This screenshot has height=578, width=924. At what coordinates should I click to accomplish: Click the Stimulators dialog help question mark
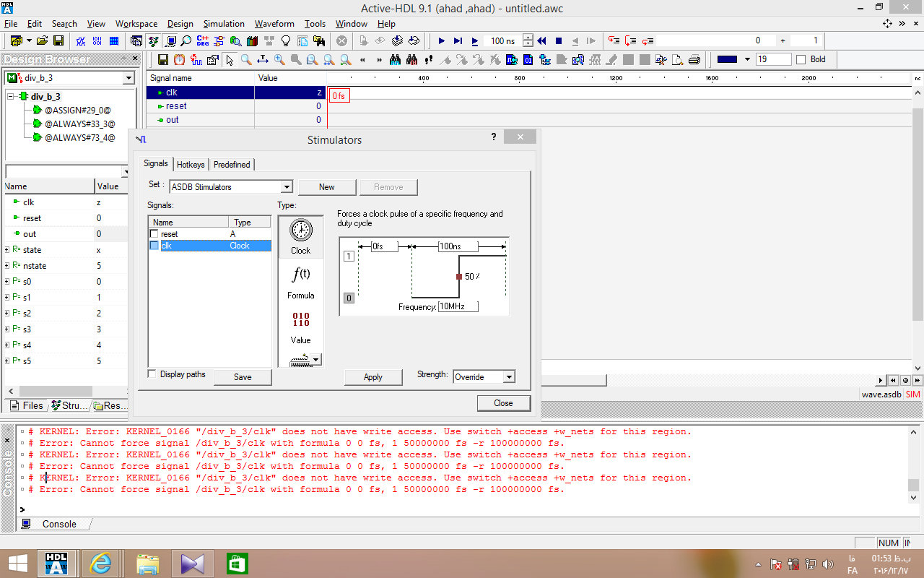(x=494, y=137)
